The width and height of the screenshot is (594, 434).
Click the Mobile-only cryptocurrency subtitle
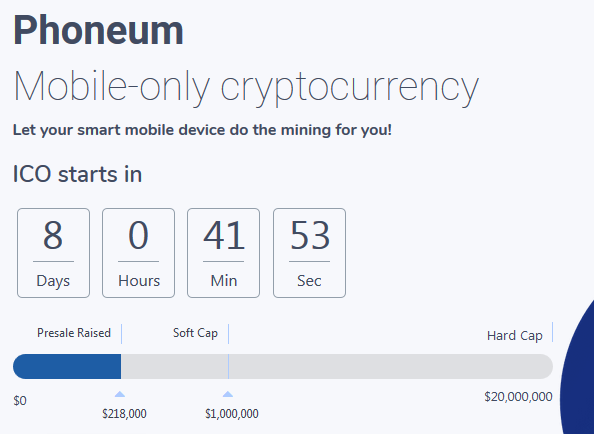tap(246, 87)
